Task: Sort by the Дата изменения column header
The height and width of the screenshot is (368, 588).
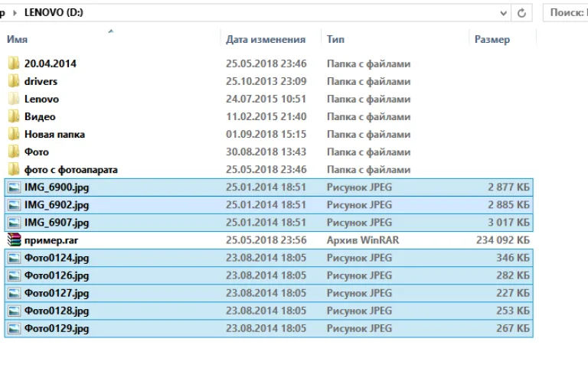Action: click(x=266, y=39)
